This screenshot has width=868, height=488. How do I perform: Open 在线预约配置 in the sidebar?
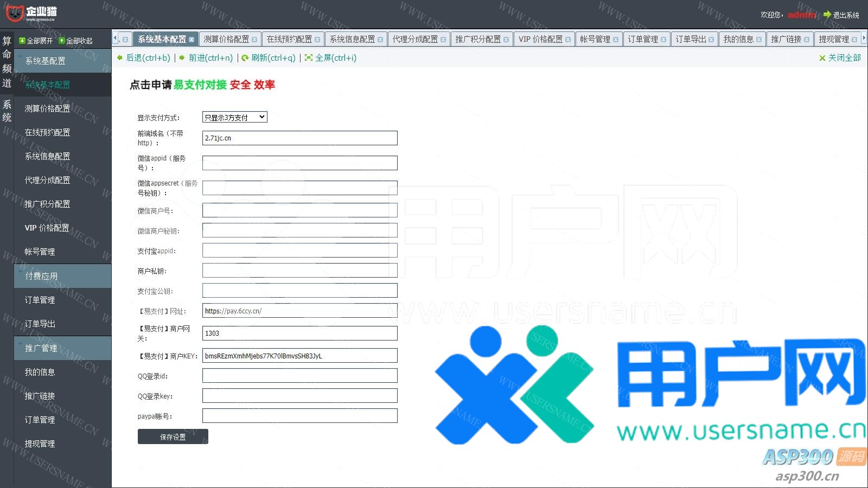click(63, 132)
